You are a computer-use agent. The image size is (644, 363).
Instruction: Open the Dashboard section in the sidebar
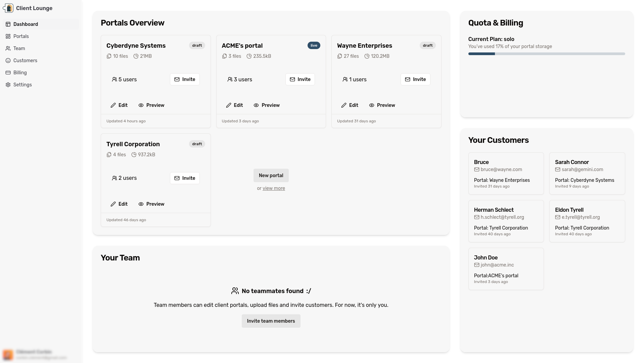26,24
